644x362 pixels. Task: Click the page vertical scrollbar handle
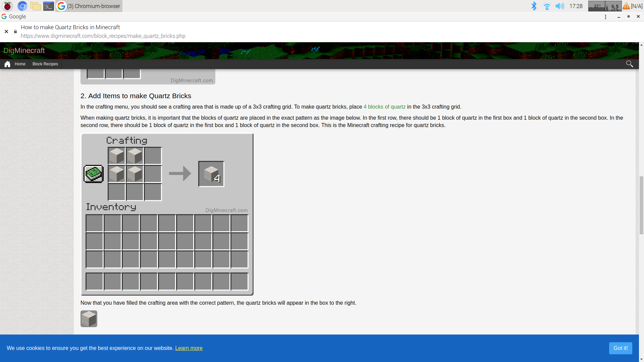click(x=641, y=204)
